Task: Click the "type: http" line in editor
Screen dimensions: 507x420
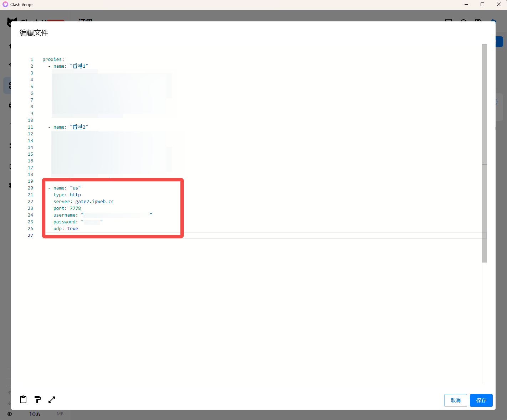Action: coord(67,195)
